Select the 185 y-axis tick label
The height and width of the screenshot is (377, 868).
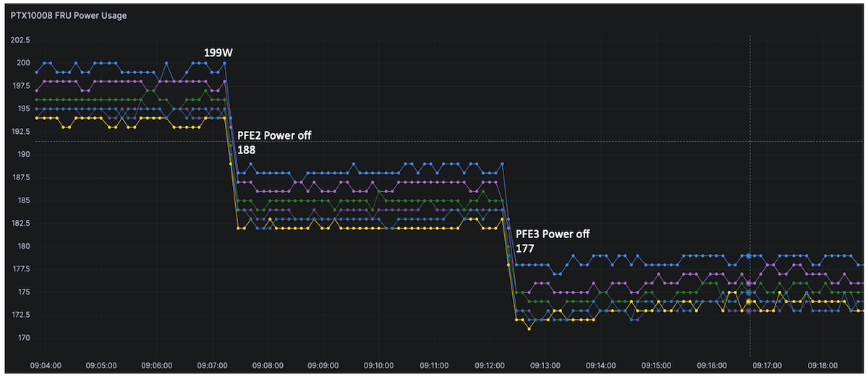[x=22, y=200]
